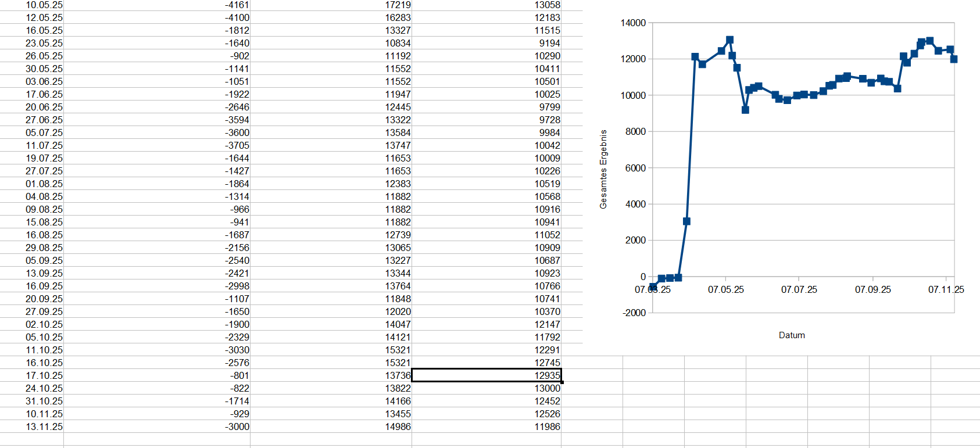Click the 07.11.25 label on chart x-axis
This screenshot has width=980, height=448.
pos(946,289)
